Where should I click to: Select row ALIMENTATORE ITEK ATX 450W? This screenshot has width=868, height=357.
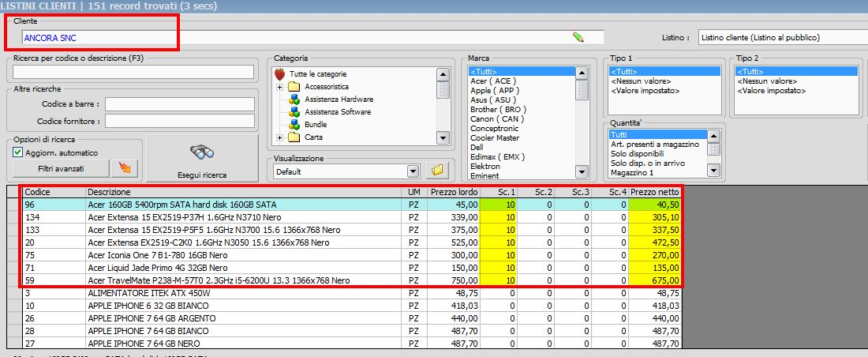coord(352,293)
